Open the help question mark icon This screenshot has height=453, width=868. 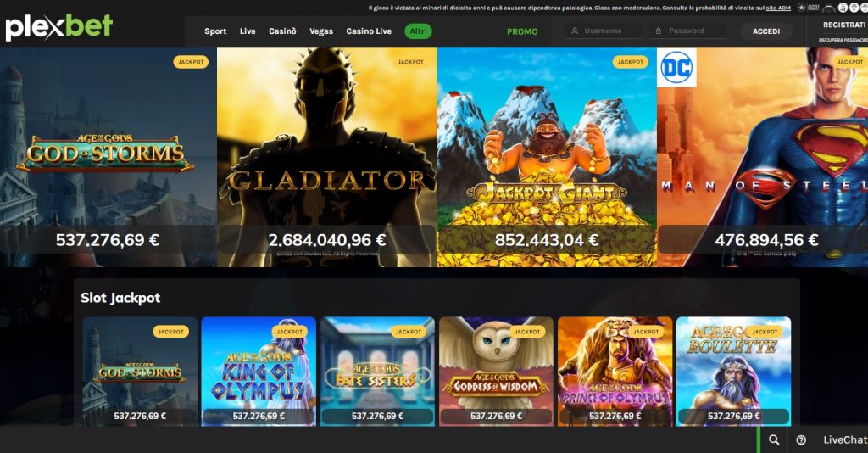[801, 439]
